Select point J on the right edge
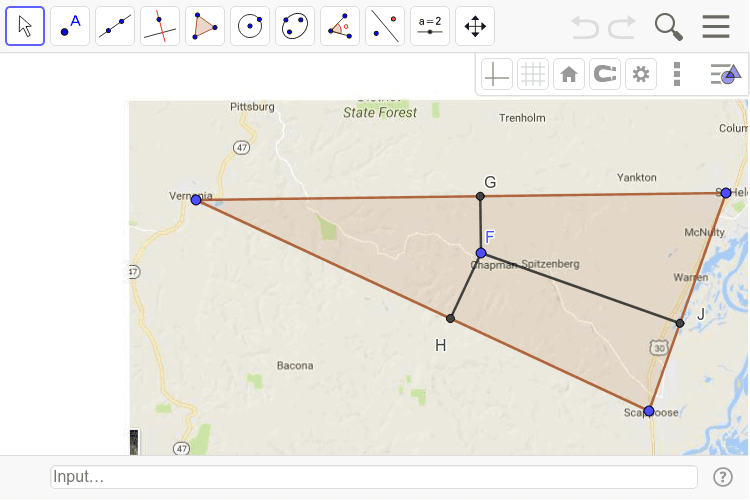Image resolution: width=750 pixels, height=500 pixels. click(680, 323)
